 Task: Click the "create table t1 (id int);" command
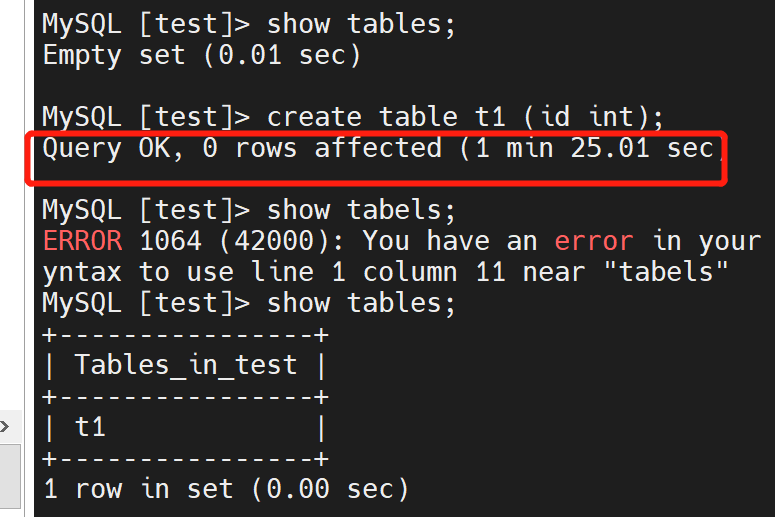click(465, 116)
